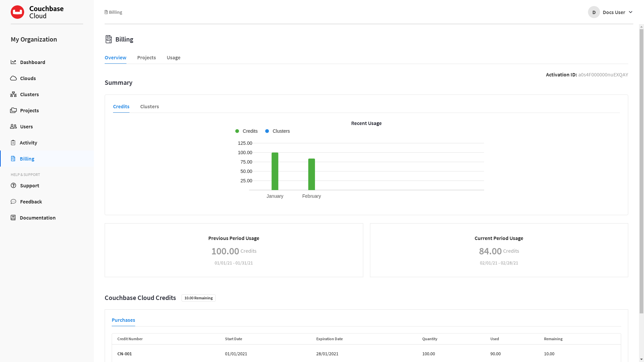Expand the user menu chevron
The height and width of the screenshot is (362, 644).
click(631, 12)
